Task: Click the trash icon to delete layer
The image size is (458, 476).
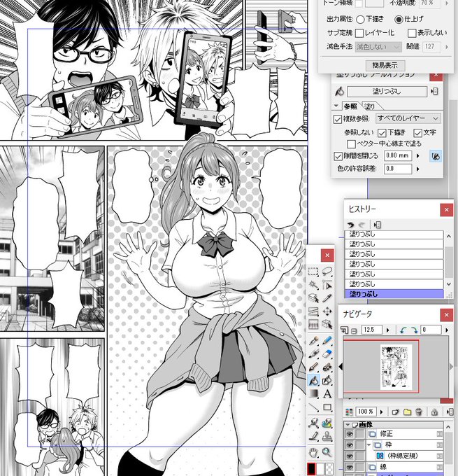Action: coord(419,412)
